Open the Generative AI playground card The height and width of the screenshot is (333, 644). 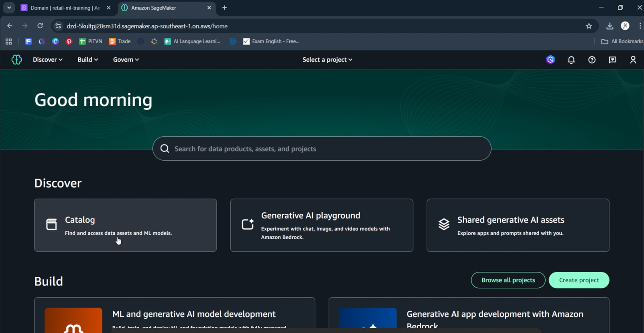322,225
